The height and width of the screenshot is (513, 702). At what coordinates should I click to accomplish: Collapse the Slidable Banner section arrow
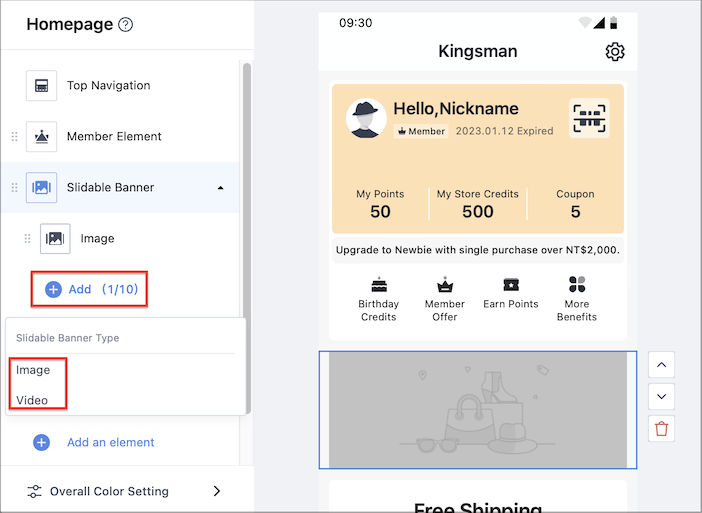(220, 188)
